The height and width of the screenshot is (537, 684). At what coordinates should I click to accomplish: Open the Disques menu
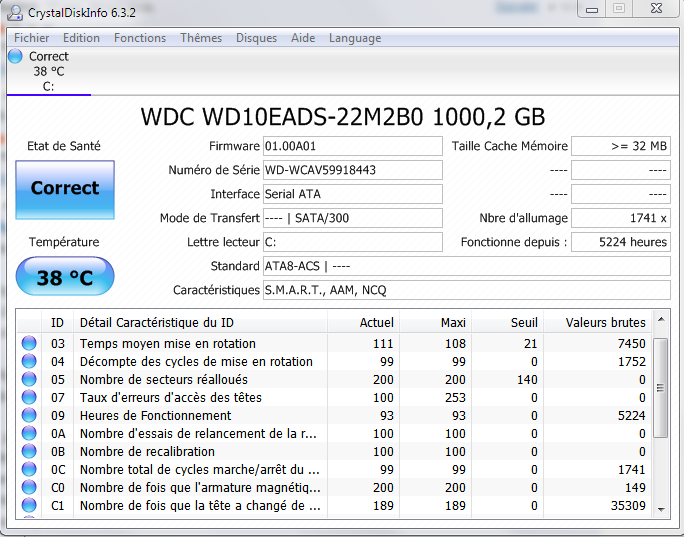tap(256, 38)
